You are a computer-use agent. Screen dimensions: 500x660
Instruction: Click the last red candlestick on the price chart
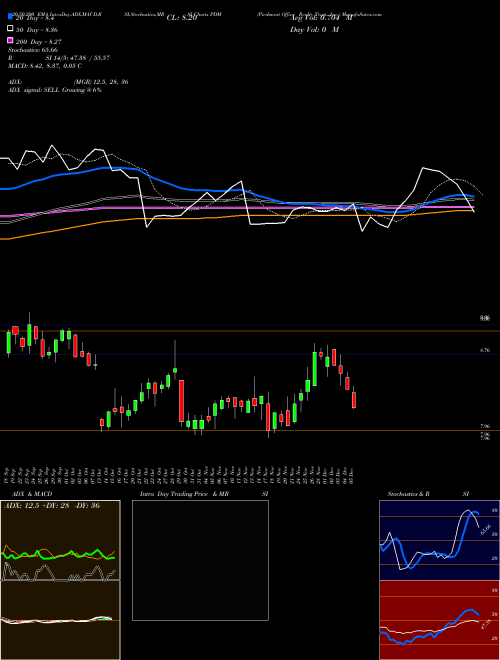354,399
